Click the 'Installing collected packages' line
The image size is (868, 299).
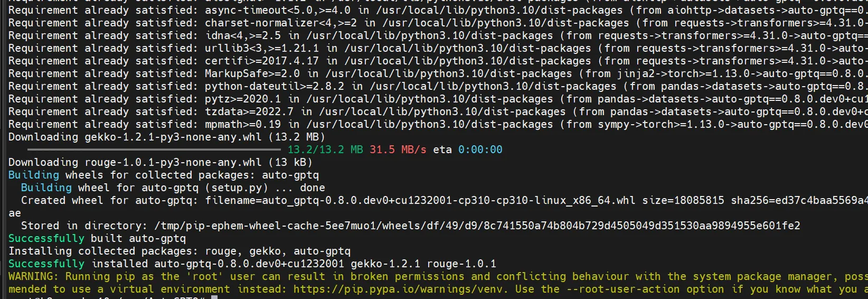(180, 251)
